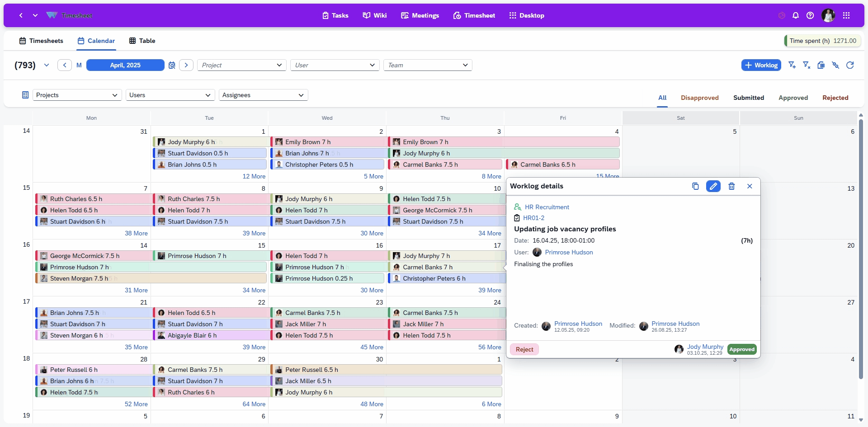Click the April, 2025 month selector
Viewport: 868px width, 427px height.
(x=125, y=65)
